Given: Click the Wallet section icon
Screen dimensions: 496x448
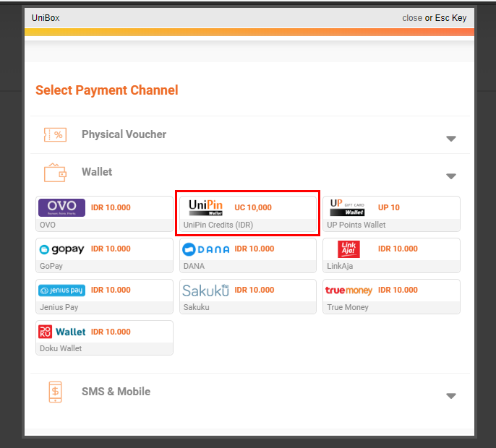Looking at the screenshot, I should coord(55,173).
